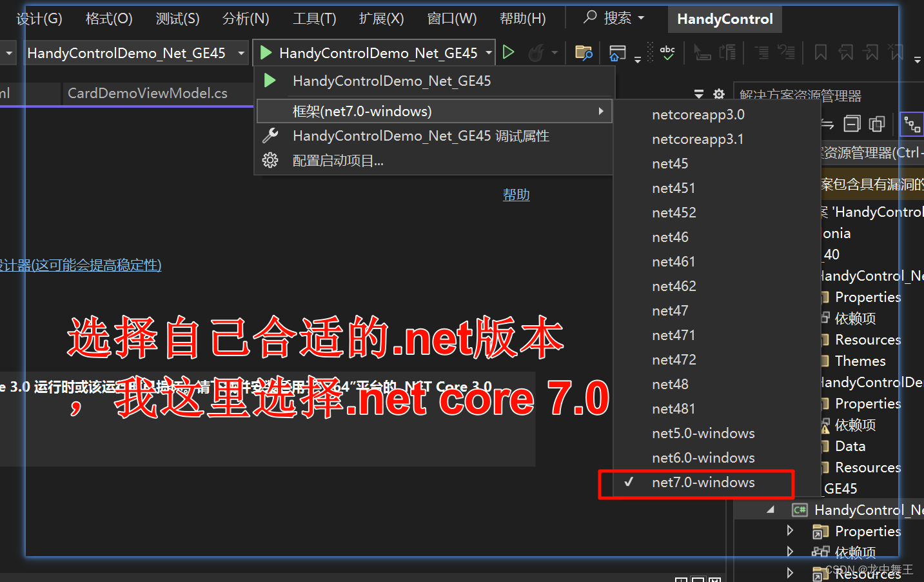
Task: Choose netcoreapp3.1 target framework
Action: click(x=698, y=139)
